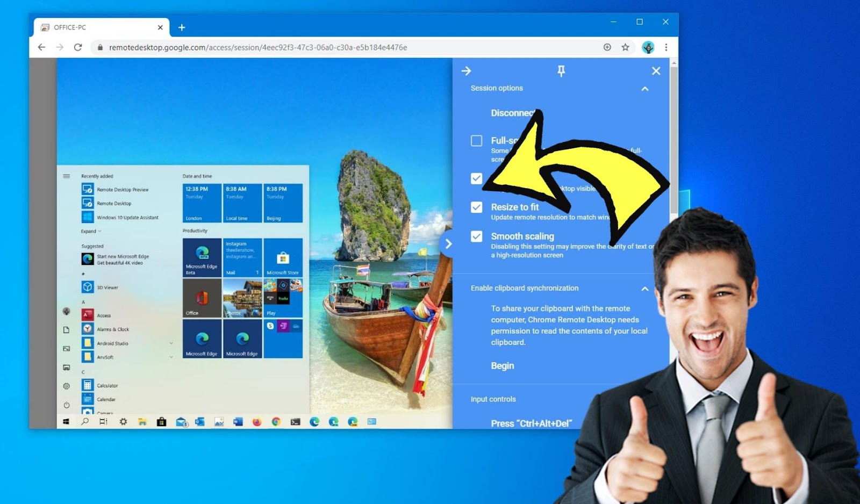Open Documents icon in Start sidebar
This screenshot has height=504, width=860.
click(x=67, y=330)
